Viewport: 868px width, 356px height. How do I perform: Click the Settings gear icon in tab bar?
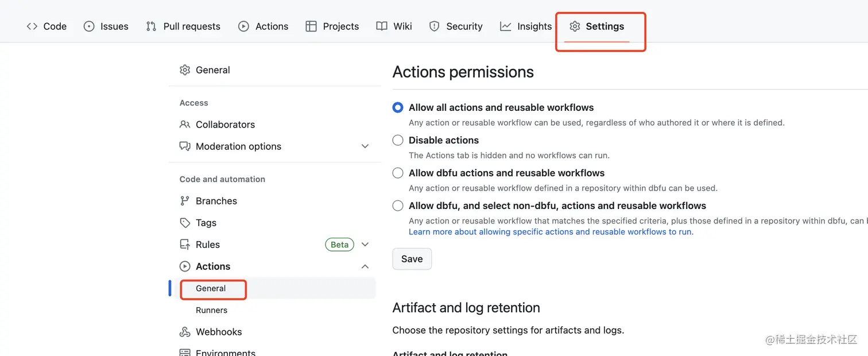[x=575, y=26]
